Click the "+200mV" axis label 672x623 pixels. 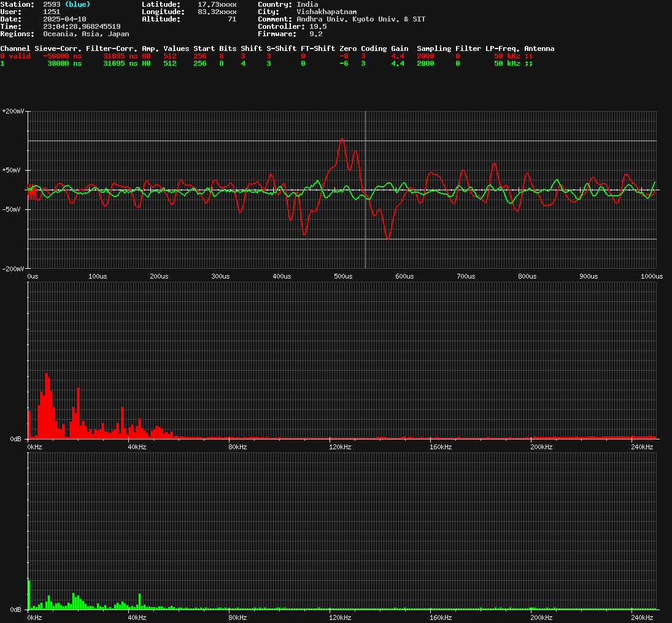pyautogui.click(x=13, y=111)
